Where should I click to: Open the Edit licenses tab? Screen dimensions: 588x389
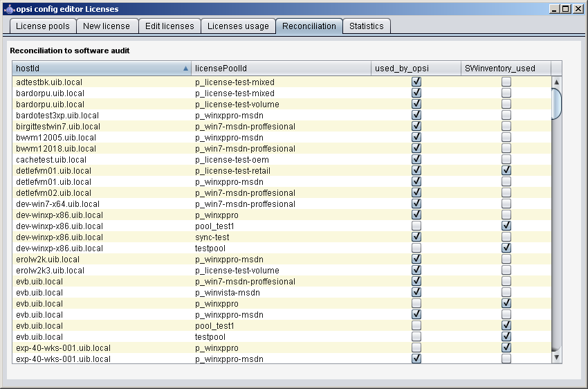(169, 26)
